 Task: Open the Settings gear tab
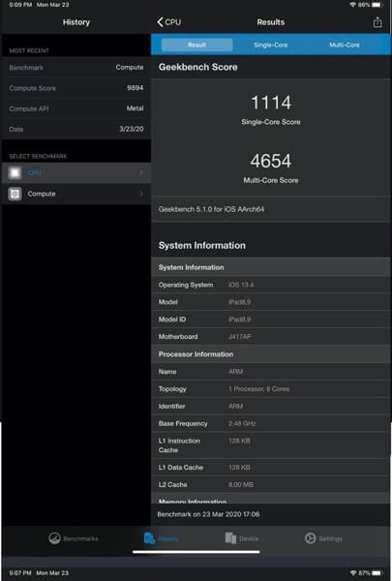click(310, 538)
